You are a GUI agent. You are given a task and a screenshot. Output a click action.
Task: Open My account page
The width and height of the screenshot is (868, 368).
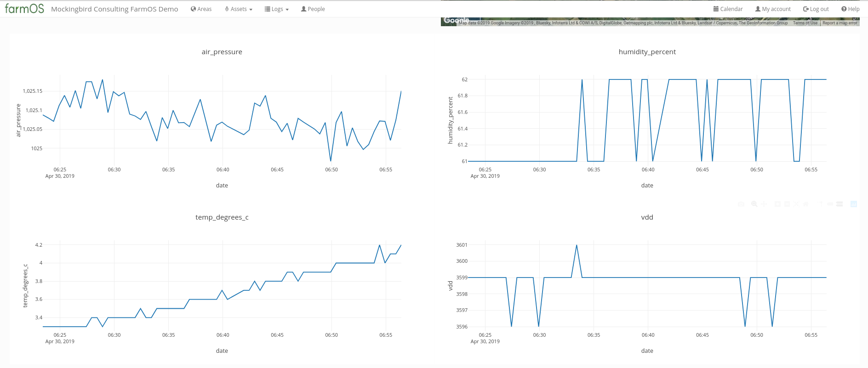(x=773, y=9)
